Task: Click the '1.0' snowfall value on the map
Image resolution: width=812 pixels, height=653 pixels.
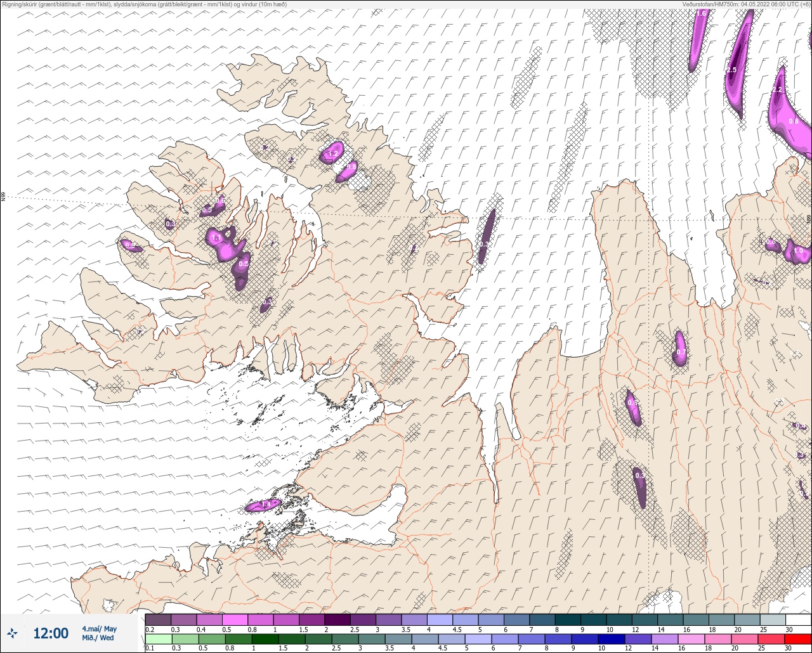Action: pyautogui.click(x=798, y=251)
